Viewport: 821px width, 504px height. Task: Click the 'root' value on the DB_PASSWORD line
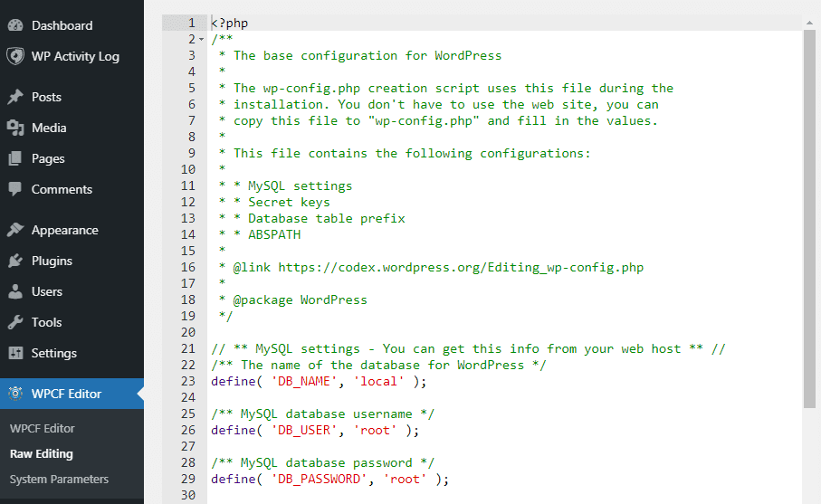(406, 479)
